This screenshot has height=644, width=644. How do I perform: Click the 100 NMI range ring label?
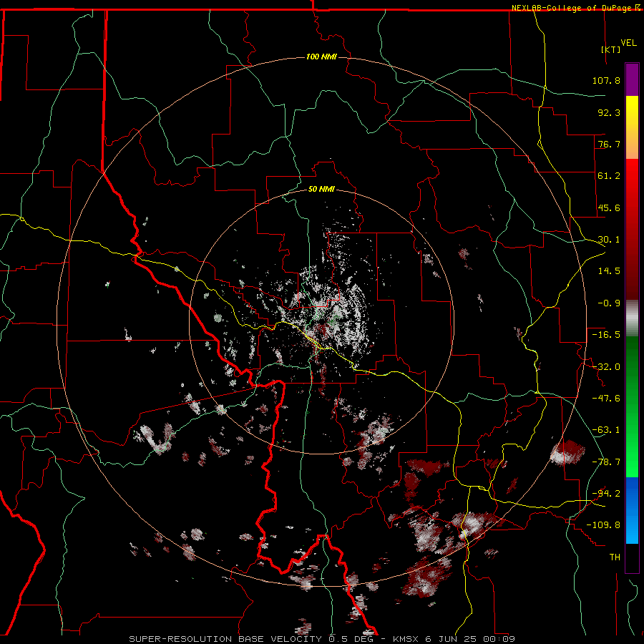[x=321, y=57]
